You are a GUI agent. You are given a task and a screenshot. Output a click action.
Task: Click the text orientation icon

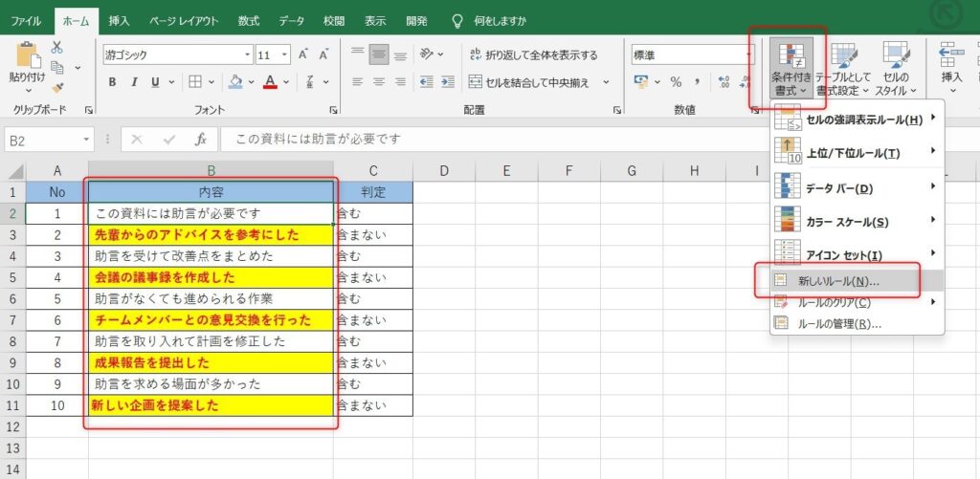[427, 54]
